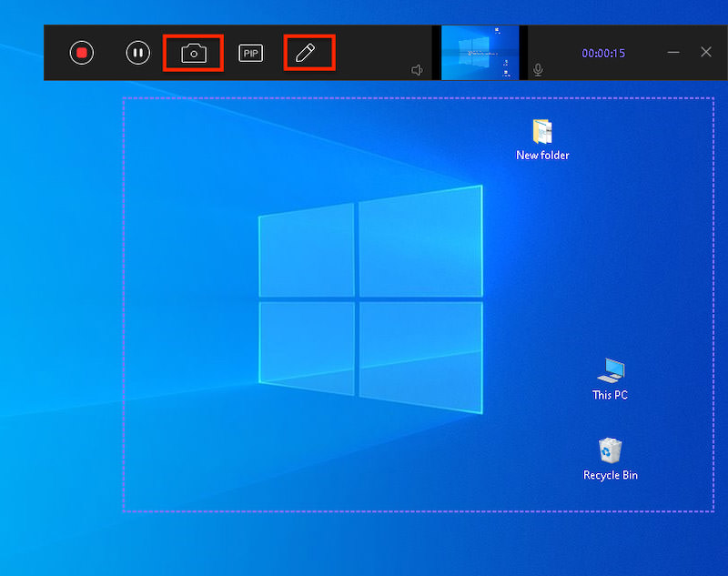Open the pencil annotation tool

pyautogui.click(x=305, y=53)
